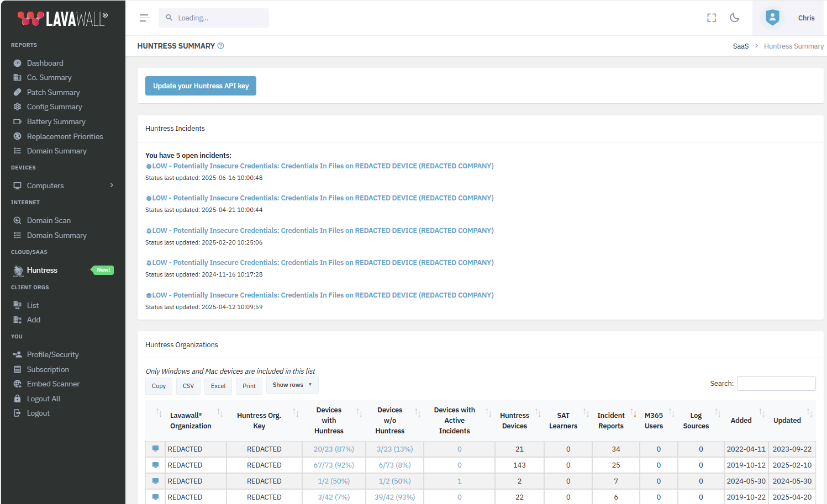The image size is (827, 504).
Task: Click the Battery Summary icon
Action: tap(18, 122)
